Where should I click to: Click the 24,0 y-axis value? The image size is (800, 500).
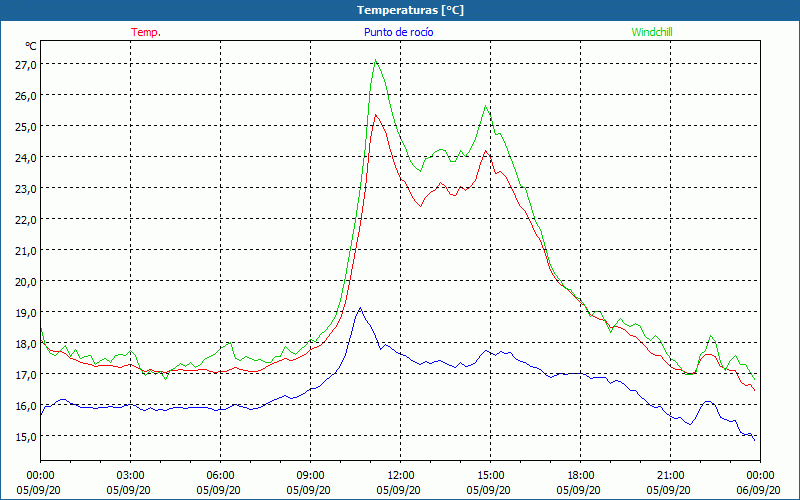tap(25, 157)
